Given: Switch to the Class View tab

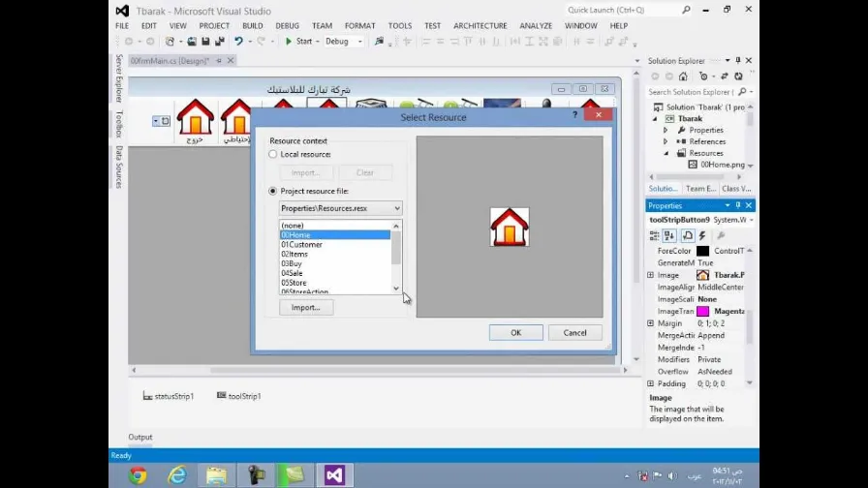Looking at the screenshot, I should pos(736,189).
